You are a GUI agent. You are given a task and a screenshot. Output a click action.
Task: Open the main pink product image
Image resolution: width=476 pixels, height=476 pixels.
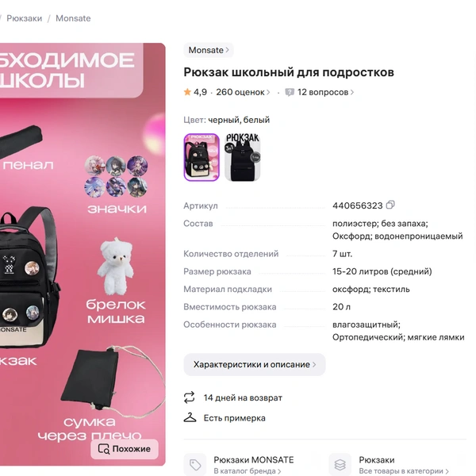click(x=82, y=255)
